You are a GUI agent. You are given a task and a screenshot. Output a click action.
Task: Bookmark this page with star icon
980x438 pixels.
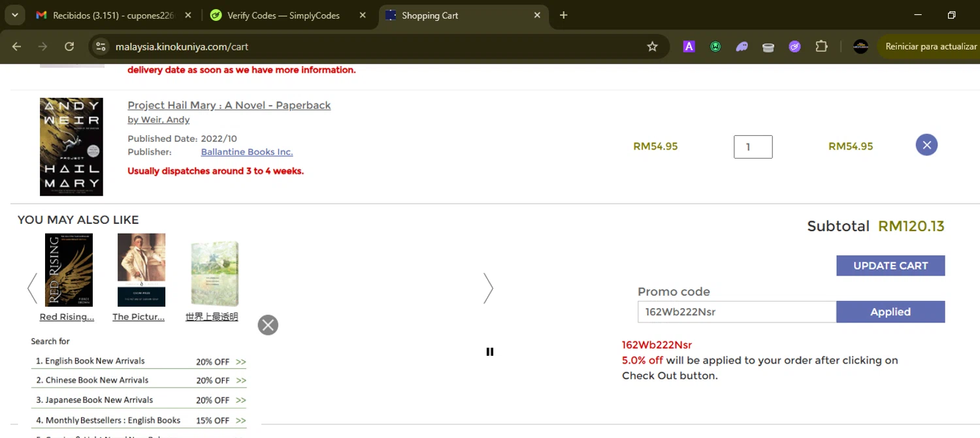point(652,46)
